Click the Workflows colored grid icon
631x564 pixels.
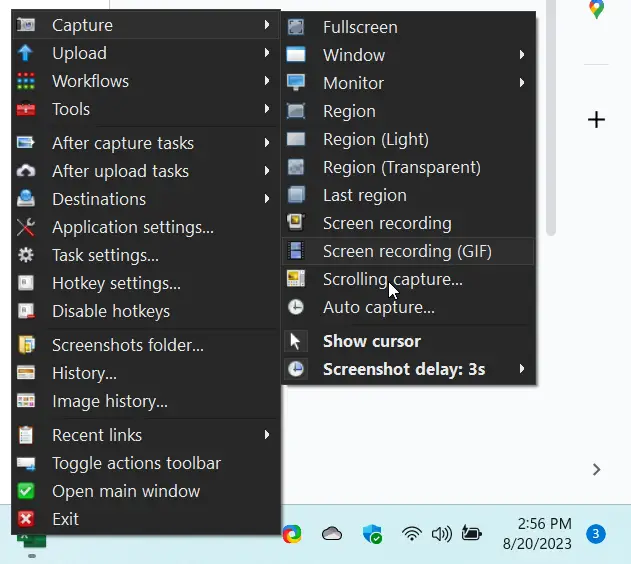(x=26, y=81)
